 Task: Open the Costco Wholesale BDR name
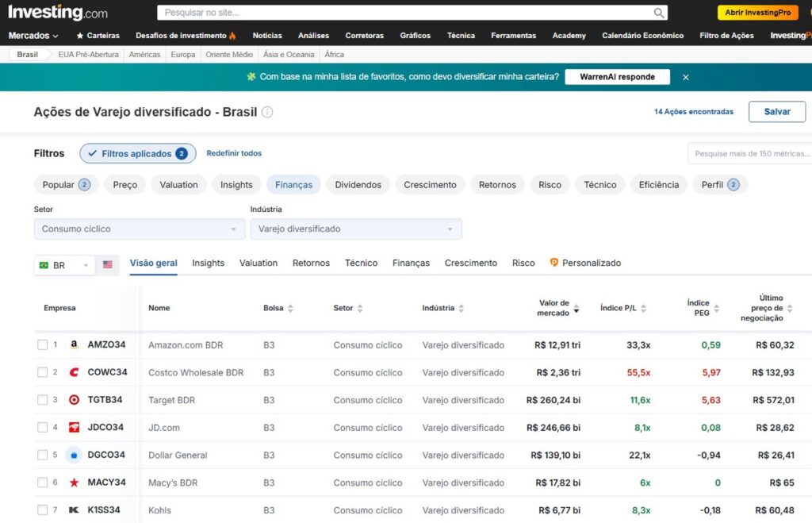pos(196,373)
